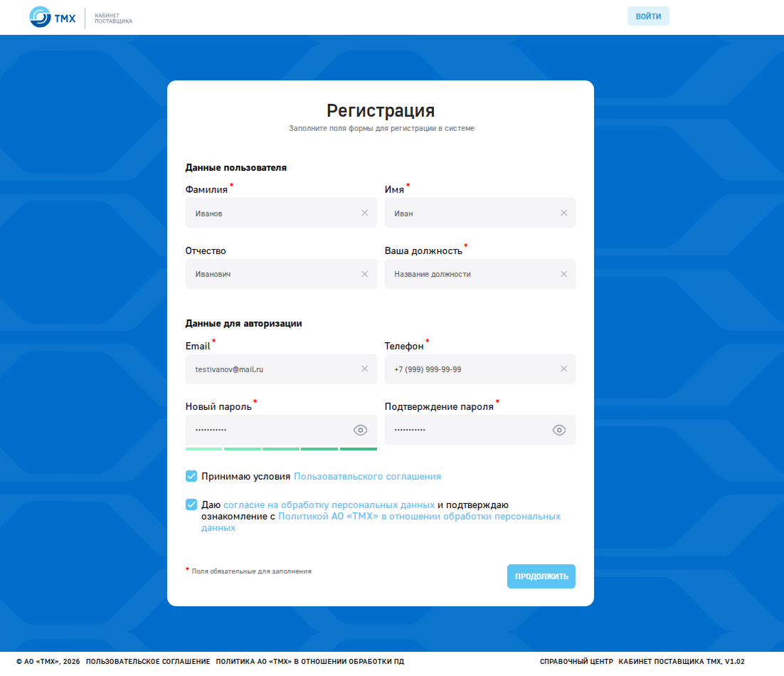Click the ТМХ logo in header
Image resolution: width=784 pixels, height=676 pixels.
coord(53,18)
